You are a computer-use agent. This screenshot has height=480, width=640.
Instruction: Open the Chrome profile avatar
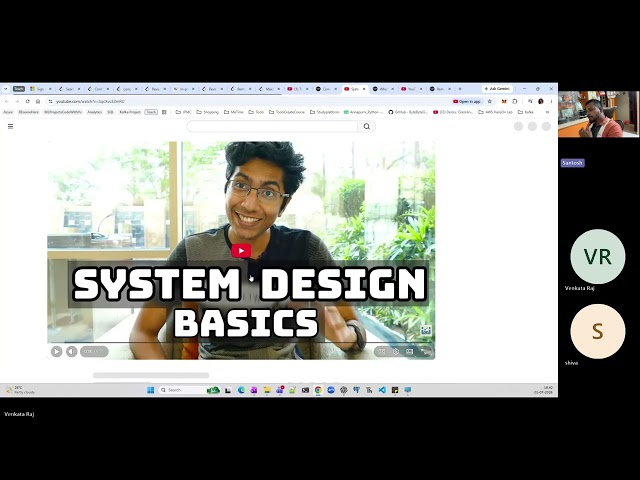(541, 101)
